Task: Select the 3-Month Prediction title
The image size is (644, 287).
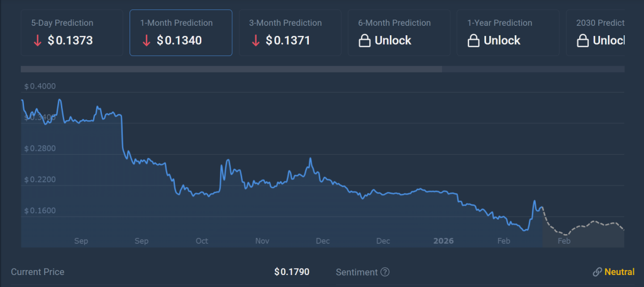Action: point(286,23)
